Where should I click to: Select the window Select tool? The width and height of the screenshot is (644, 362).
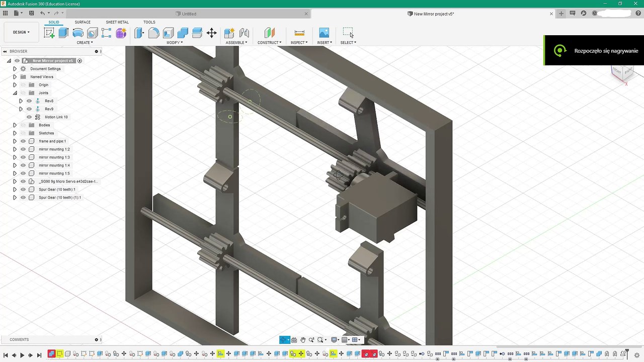pos(348,33)
